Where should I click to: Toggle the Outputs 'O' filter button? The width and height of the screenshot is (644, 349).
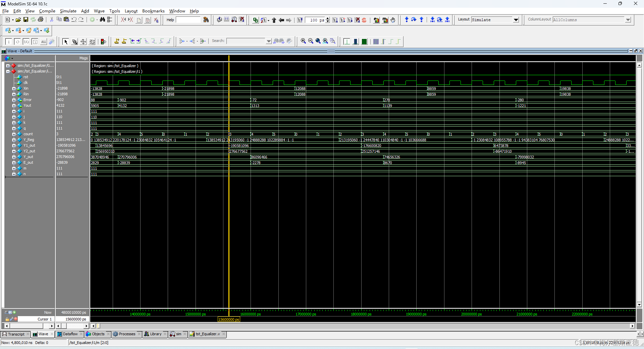tap(17, 42)
